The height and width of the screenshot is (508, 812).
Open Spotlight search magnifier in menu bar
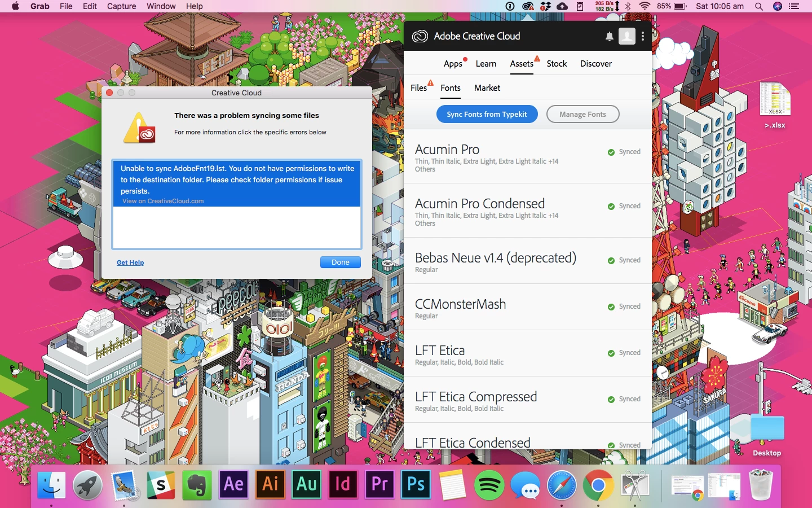(759, 6)
